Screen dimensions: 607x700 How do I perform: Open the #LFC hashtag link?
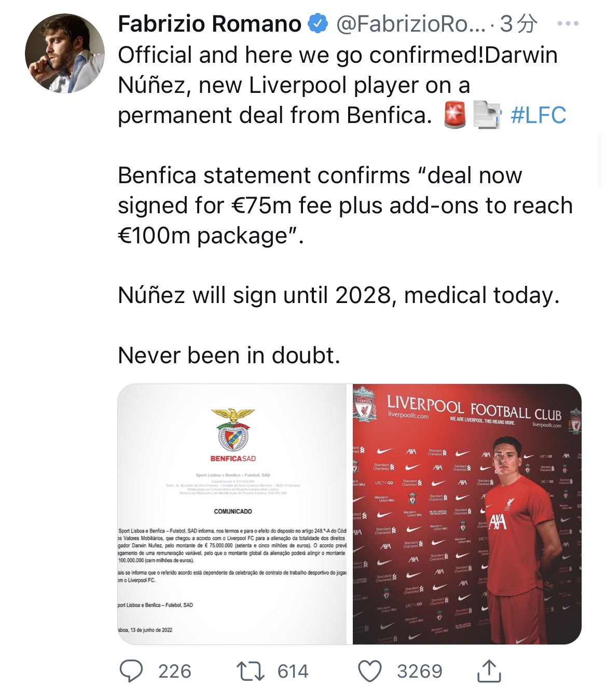click(x=538, y=115)
